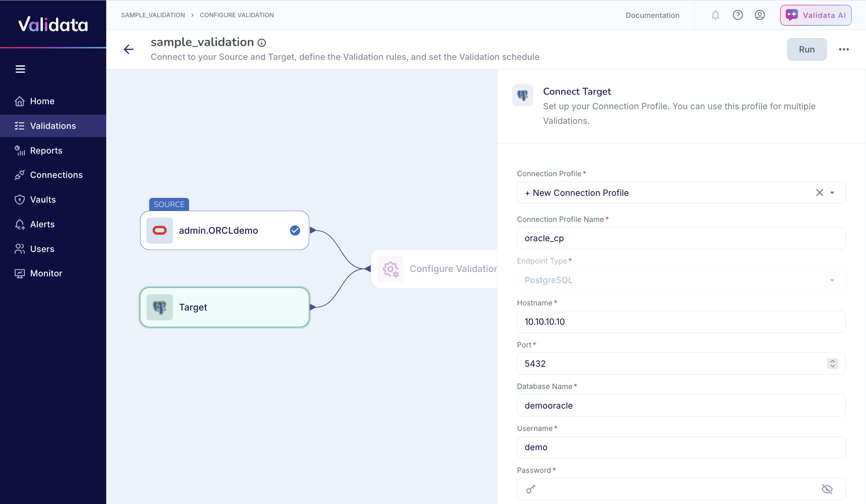The width and height of the screenshot is (866, 504).
Task: Clear the selected Connection Profile
Action: tap(820, 192)
